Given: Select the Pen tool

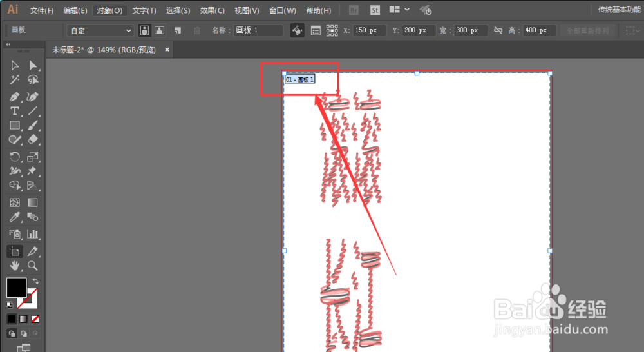Looking at the screenshot, I should (x=15, y=97).
